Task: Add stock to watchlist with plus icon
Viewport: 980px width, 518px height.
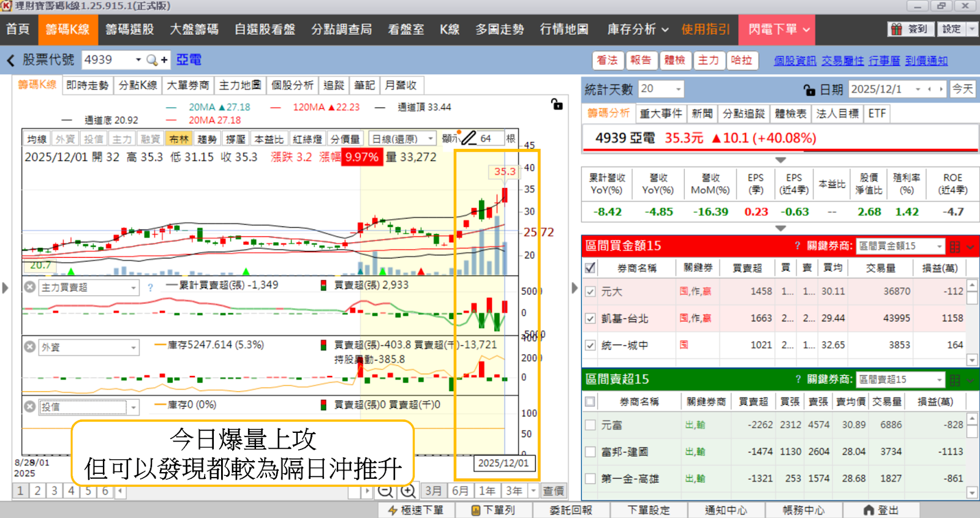Action: [x=164, y=60]
